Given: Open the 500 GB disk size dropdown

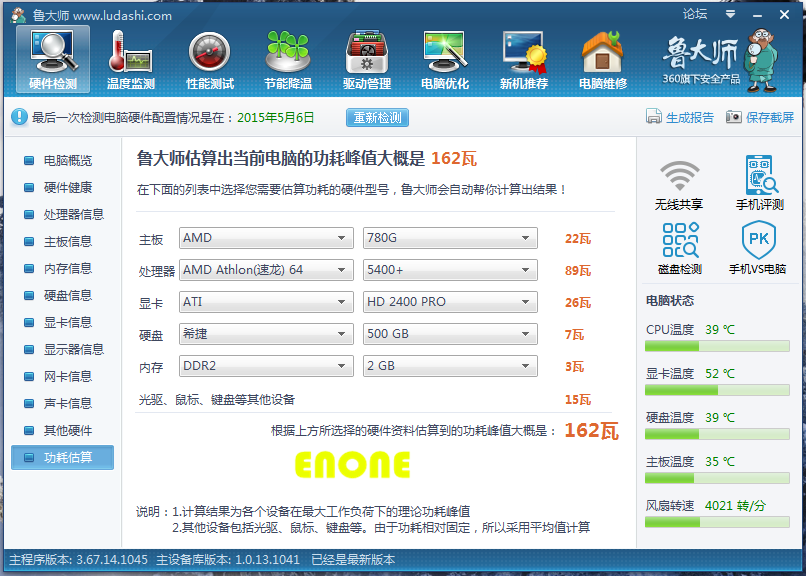Looking at the screenshot, I should pyautogui.click(x=450, y=334).
